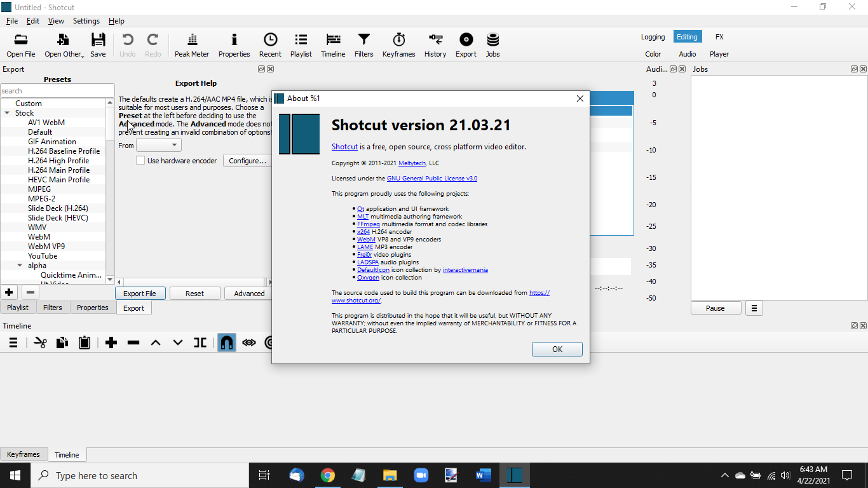The image size is (868, 488).
Task: Click the timeline Cut scissors icon
Action: (40, 343)
